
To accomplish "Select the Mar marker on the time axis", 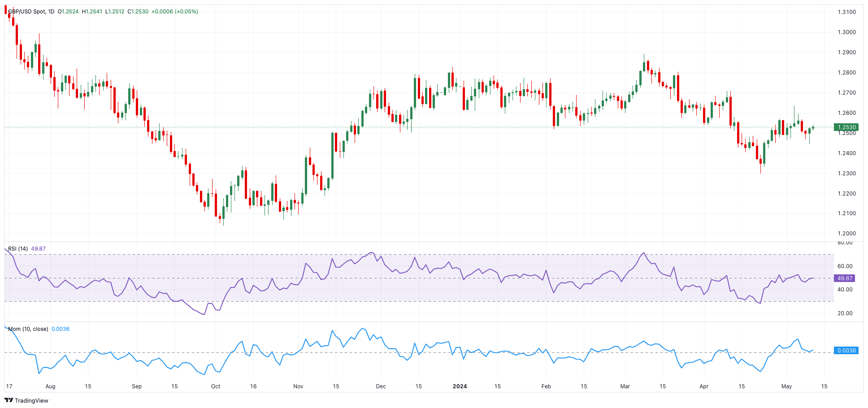I will tap(625, 386).
